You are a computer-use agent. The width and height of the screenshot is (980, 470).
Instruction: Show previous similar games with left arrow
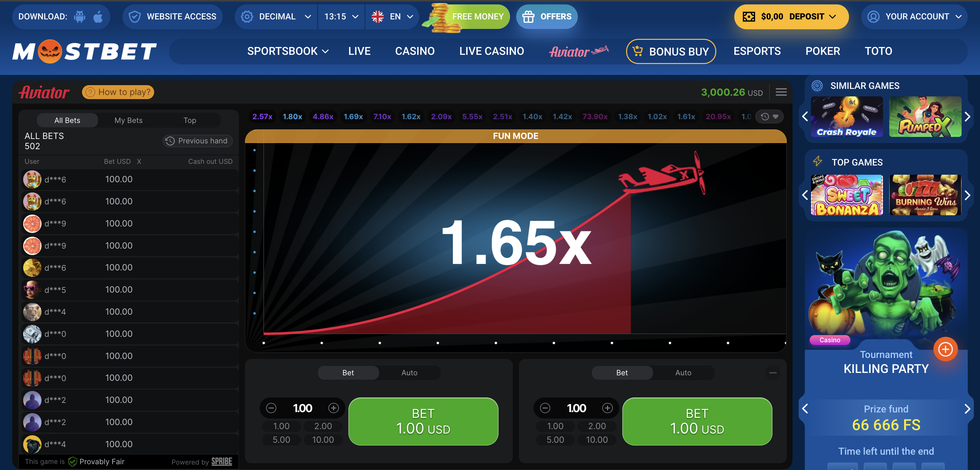click(805, 116)
